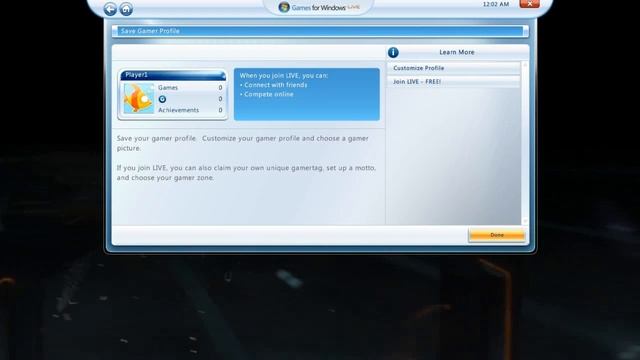Image resolution: width=640 pixels, height=360 pixels.
Task: Choose Join LIVE - FREE! option
Action: (453, 82)
